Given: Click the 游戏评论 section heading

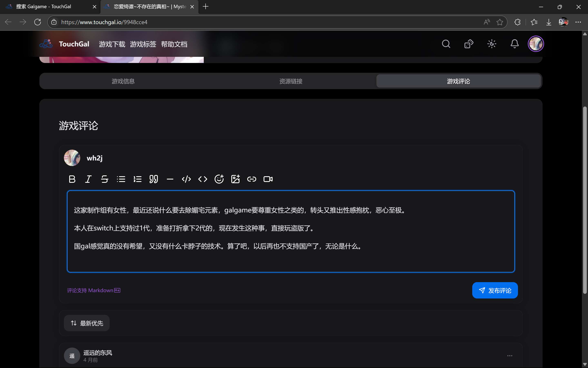Looking at the screenshot, I should (x=78, y=126).
